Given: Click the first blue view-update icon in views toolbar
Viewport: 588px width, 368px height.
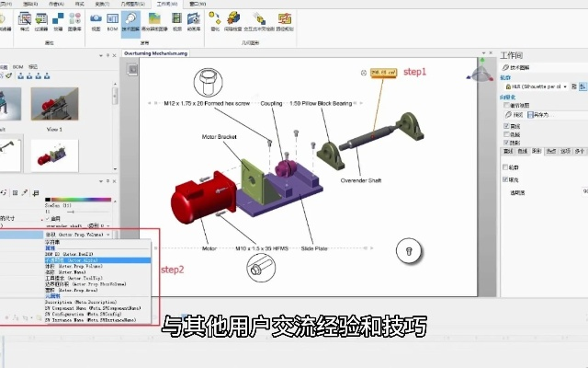Looking at the screenshot, I should click(20, 76).
